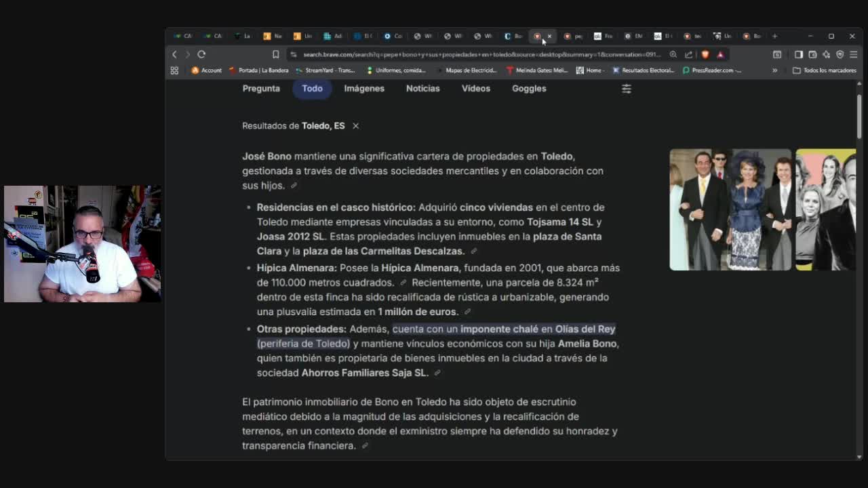This screenshot has width=868, height=488.
Task: Open the Account bookmark
Action: tap(206, 70)
